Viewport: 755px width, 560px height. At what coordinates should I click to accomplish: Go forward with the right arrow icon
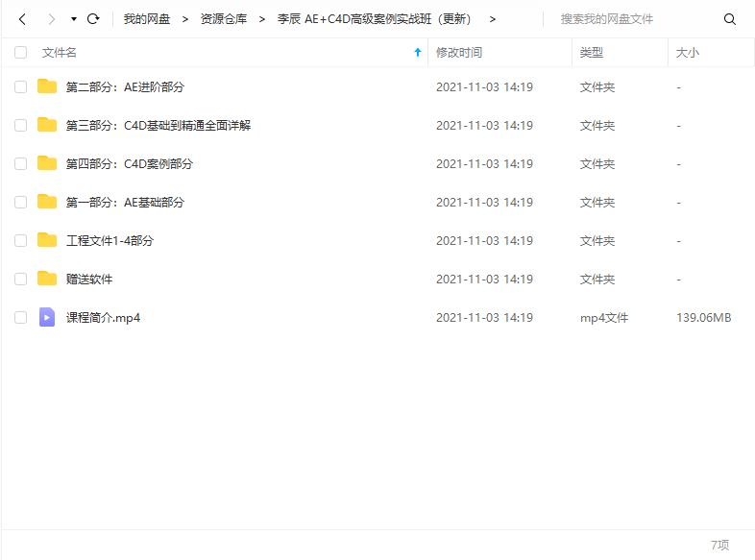click(52, 19)
